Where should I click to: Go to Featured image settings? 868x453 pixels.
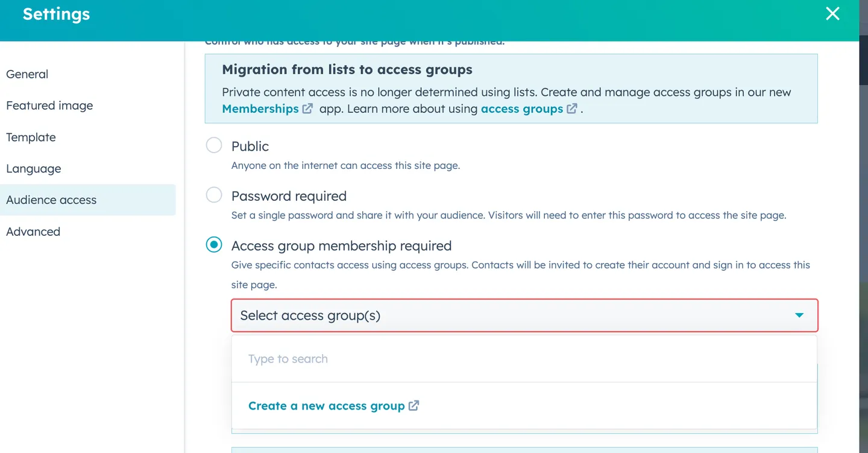pos(49,106)
